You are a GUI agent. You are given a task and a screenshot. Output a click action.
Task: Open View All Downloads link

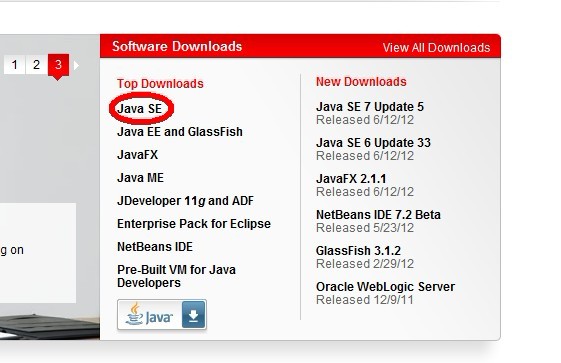436,48
